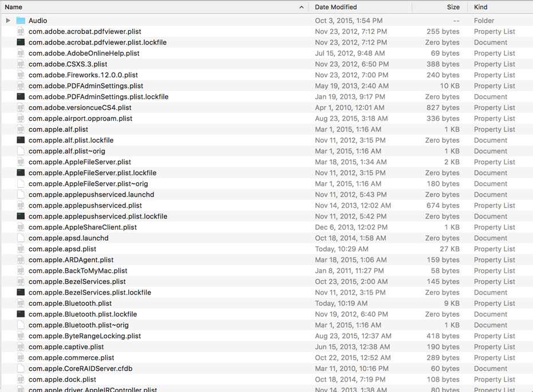Sort by the Date Modified column header
This screenshot has width=533, height=392.
click(x=336, y=7)
